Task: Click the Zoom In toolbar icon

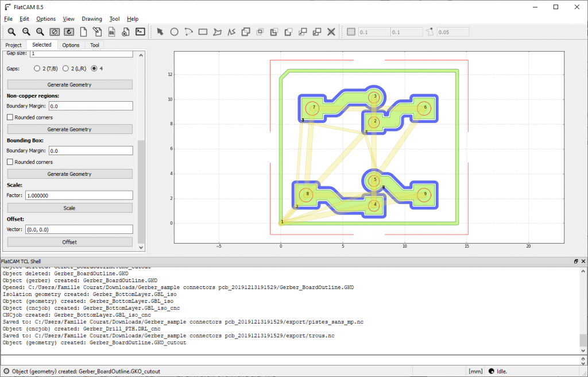Action: click(x=40, y=32)
